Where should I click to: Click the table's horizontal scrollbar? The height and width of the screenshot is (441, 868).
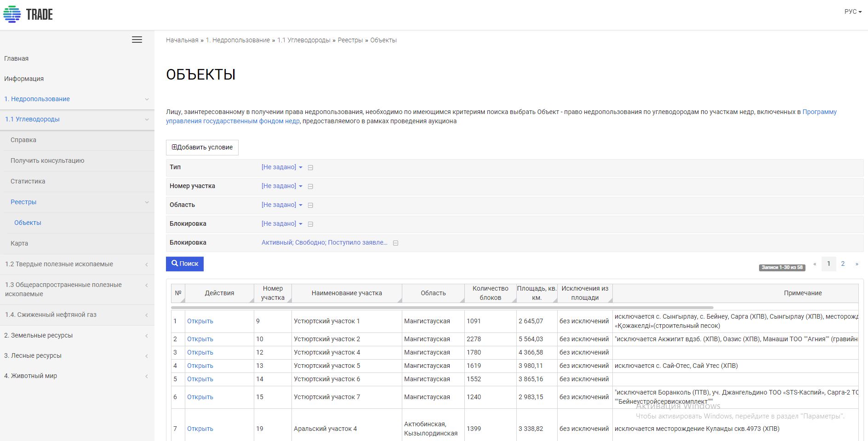point(441,308)
